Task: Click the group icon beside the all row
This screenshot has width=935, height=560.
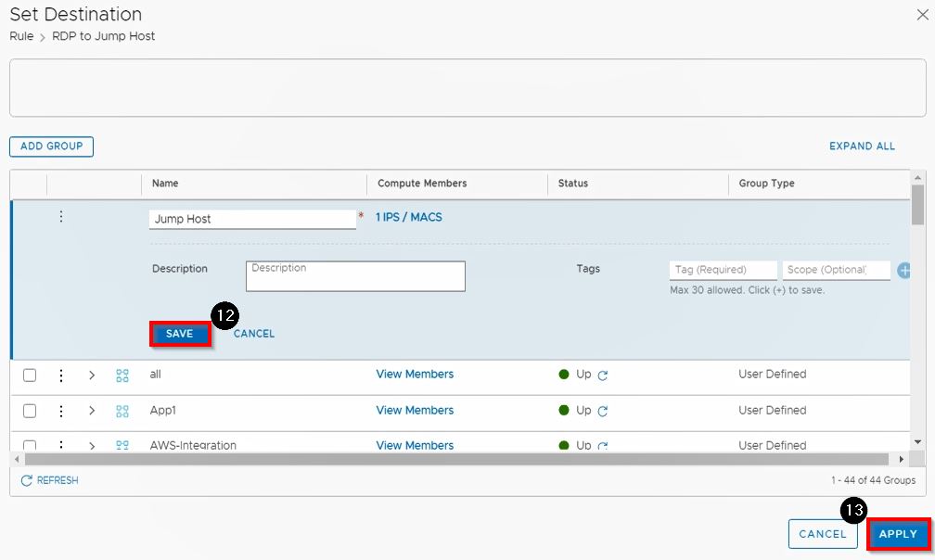Action: [122, 375]
